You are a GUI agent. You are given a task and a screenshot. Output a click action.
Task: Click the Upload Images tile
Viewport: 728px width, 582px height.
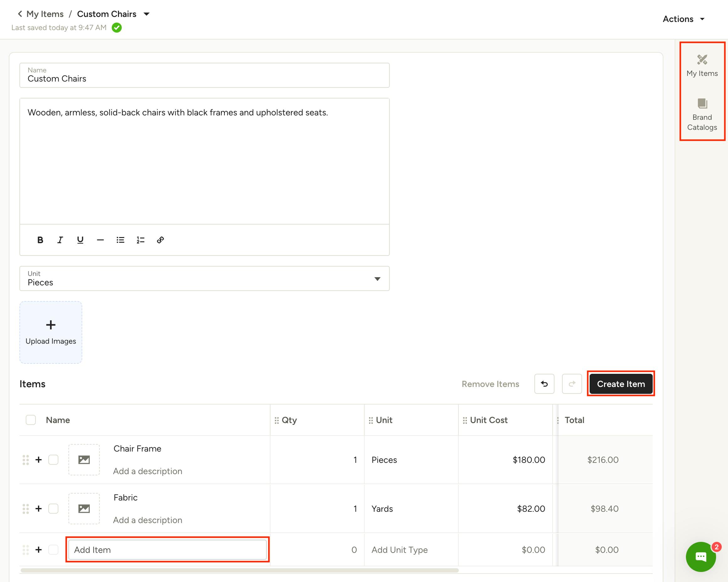coord(51,332)
